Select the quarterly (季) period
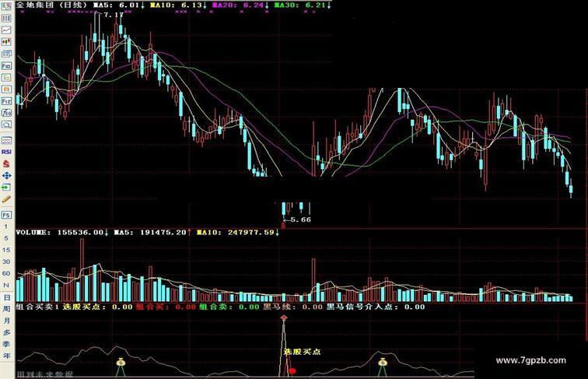Viewport: 588px width, 379px height. 6,344
